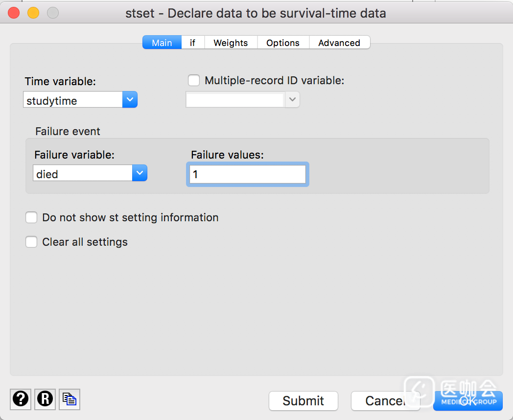Switch to the Main tab
Image resolution: width=513 pixels, height=420 pixels.
[x=162, y=43]
